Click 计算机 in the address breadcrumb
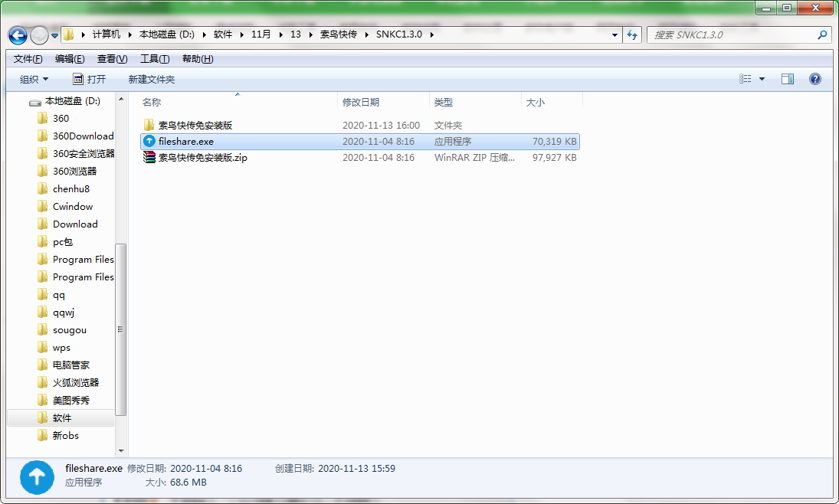This screenshot has height=504, width=839. point(106,34)
